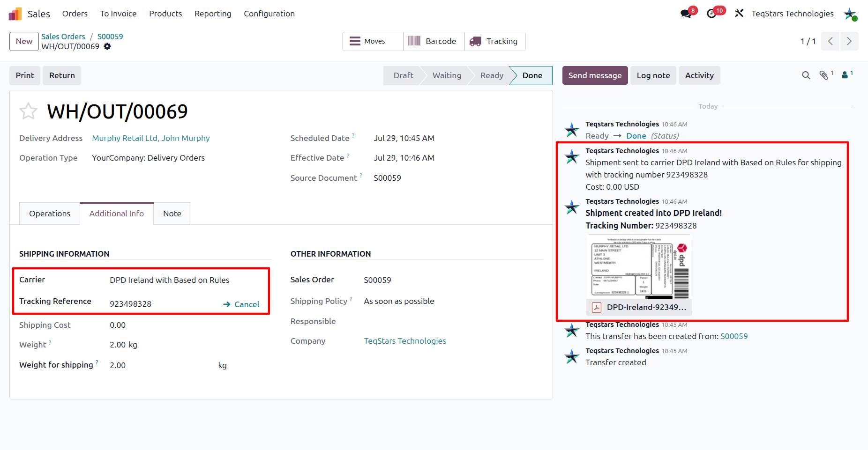Viewport: 868px width, 450px height.
Task: Select the Ready status stage
Action: 492,75
